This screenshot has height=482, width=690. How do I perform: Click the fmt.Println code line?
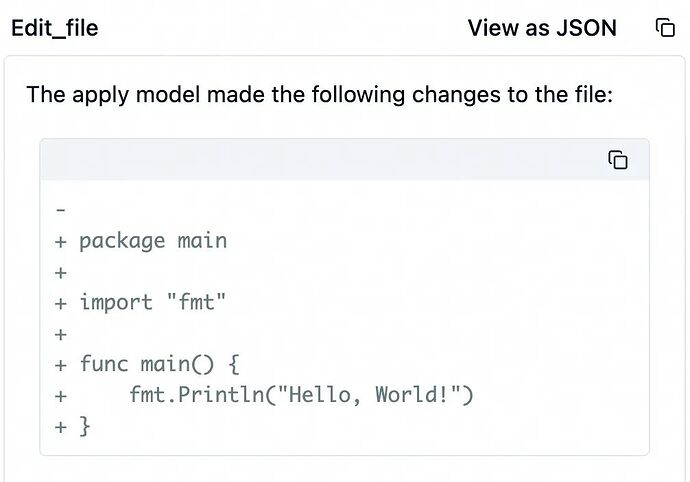click(x=300, y=395)
